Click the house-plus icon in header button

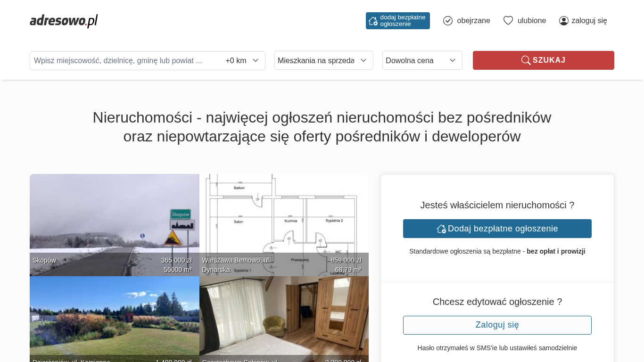point(373,21)
